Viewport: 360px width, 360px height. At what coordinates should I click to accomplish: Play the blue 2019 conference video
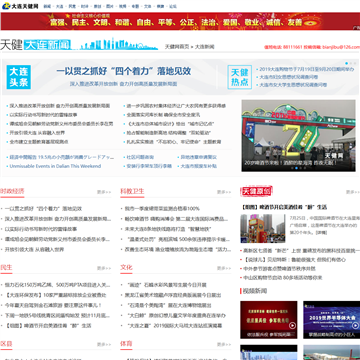tap(331, 320)
